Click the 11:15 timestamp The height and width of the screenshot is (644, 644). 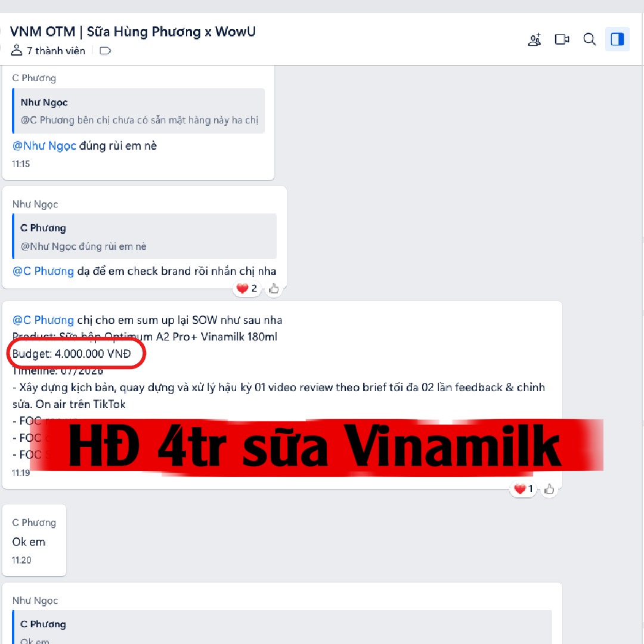21,164
